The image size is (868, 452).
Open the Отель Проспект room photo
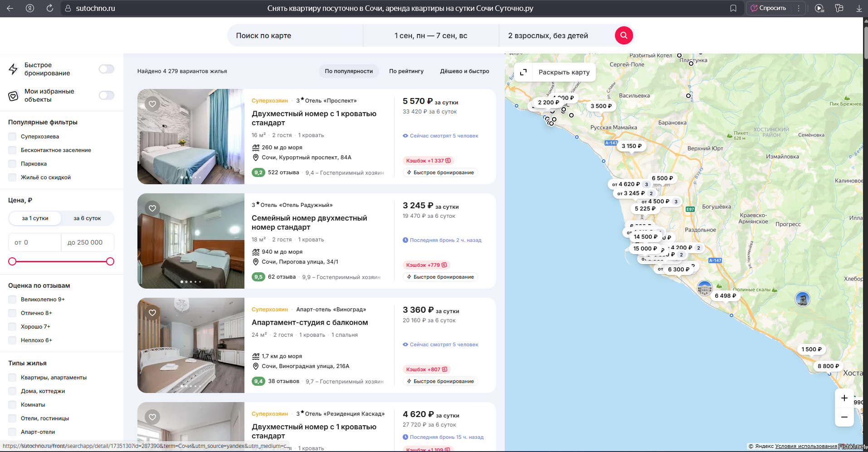pyautogui.click(x=191, y=137)
